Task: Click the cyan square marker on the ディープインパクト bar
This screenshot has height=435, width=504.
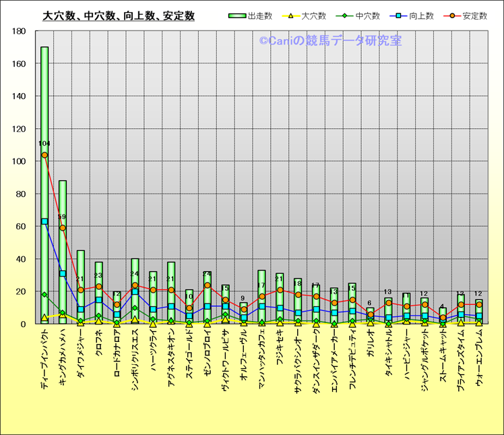Action: click(44, 221)
